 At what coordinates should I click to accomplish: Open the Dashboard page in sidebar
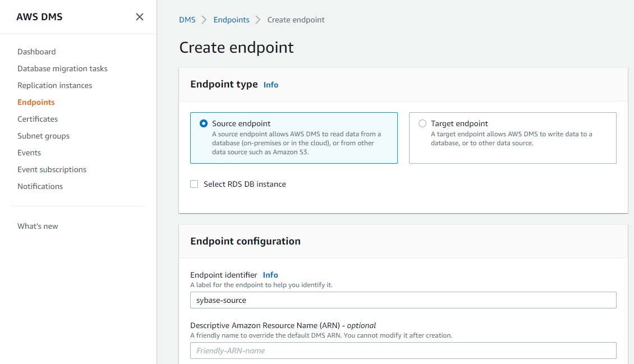pos(36,52)
